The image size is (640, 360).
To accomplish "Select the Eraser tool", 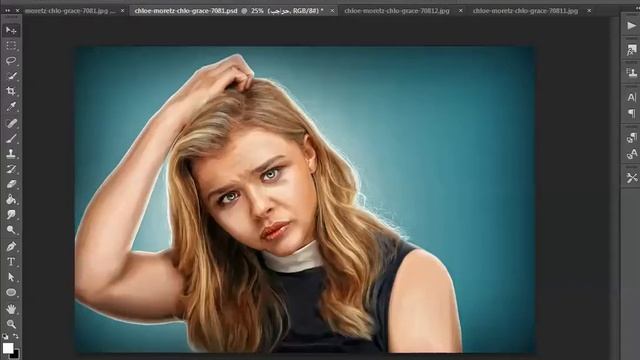I will (x=11, y=184).
